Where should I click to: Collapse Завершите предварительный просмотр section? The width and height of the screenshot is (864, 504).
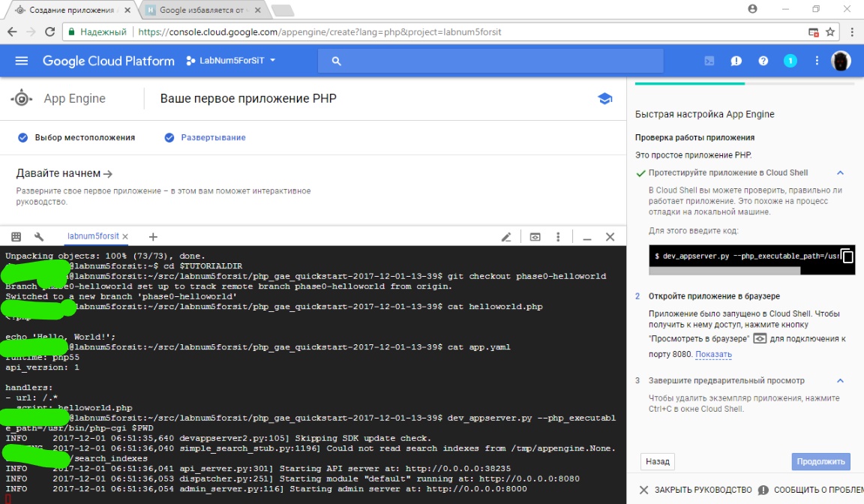pyautogui.click(x=840, y=380)
